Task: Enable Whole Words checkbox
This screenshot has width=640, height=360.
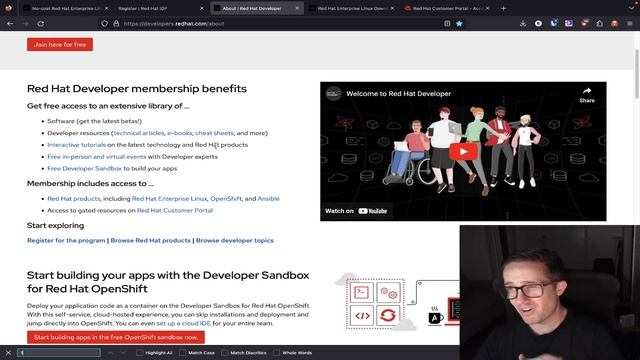Action: (x=276, y=352)
